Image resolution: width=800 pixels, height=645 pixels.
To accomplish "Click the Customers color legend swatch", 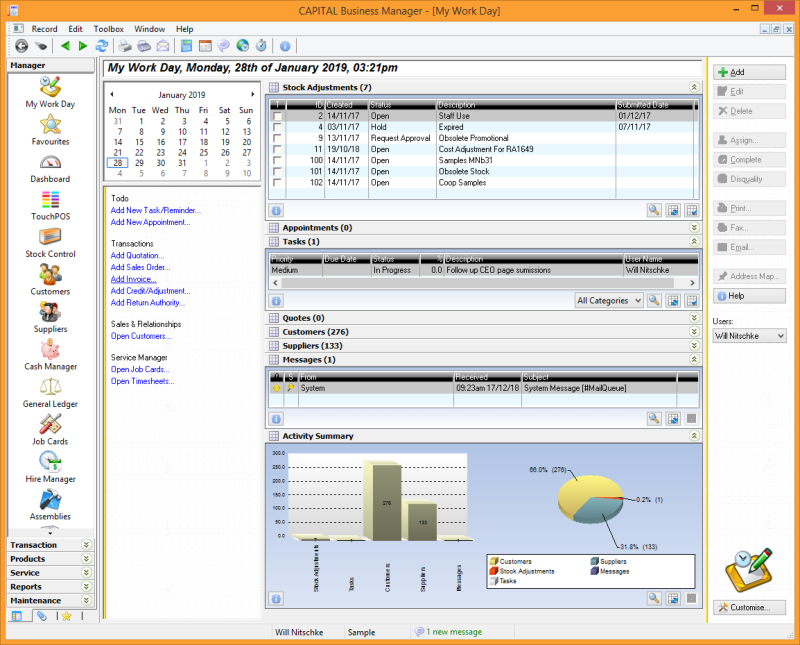I will (493, 561).
